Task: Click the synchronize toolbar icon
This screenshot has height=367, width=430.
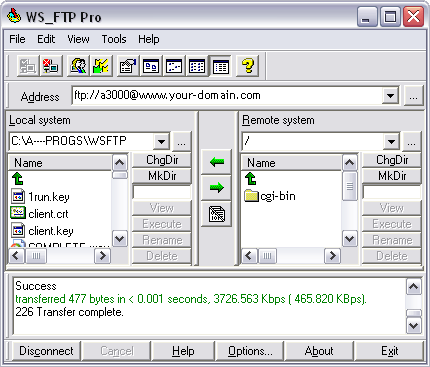Action: click(x=101, y=66)
